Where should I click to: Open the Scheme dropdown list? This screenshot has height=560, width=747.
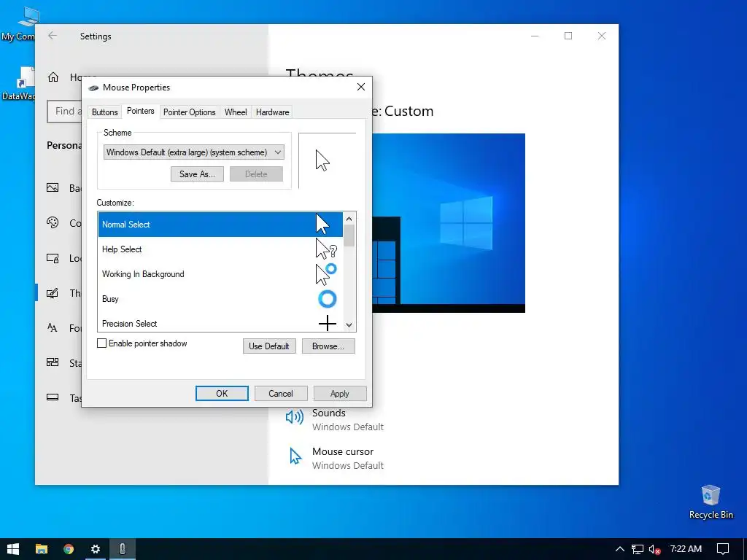click(194, 152)
